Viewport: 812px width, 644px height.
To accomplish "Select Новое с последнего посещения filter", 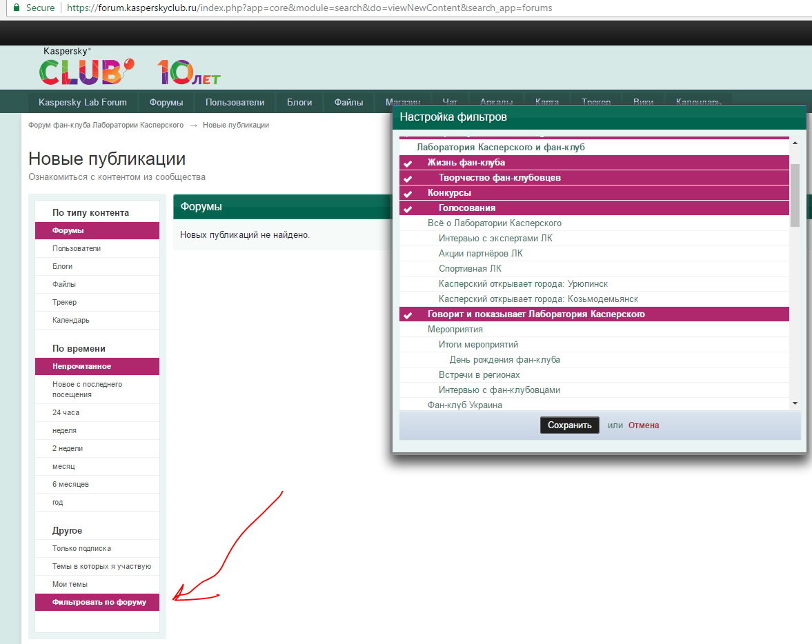I will click(97, 390).
